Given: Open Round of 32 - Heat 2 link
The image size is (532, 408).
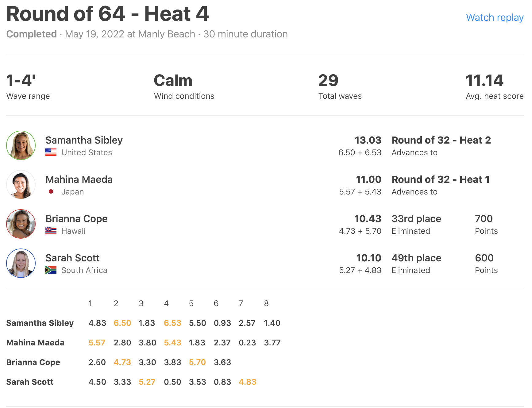Looking at the screenshot, I should (x=441, y=140).
